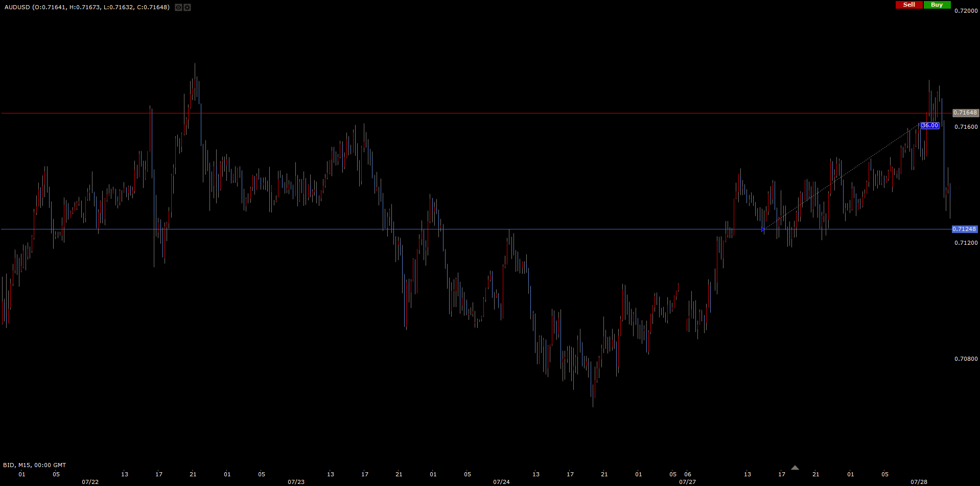Viewport: 980px width, 486px height.
Task: Click the 0.72000 price axis label
Action: (966, 11)
